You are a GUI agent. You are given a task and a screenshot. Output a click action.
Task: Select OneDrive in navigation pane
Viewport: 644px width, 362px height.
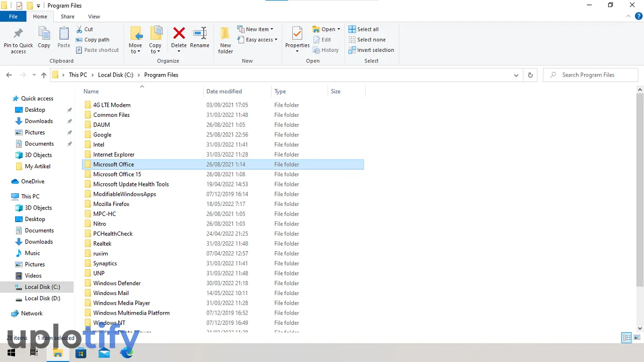[33, 182]
